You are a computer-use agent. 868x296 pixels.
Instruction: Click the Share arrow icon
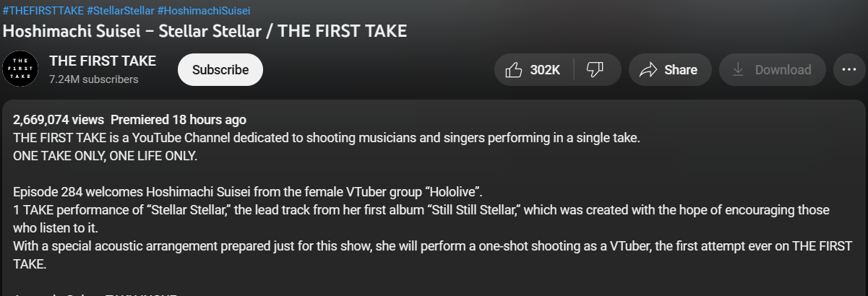(648, 70)
